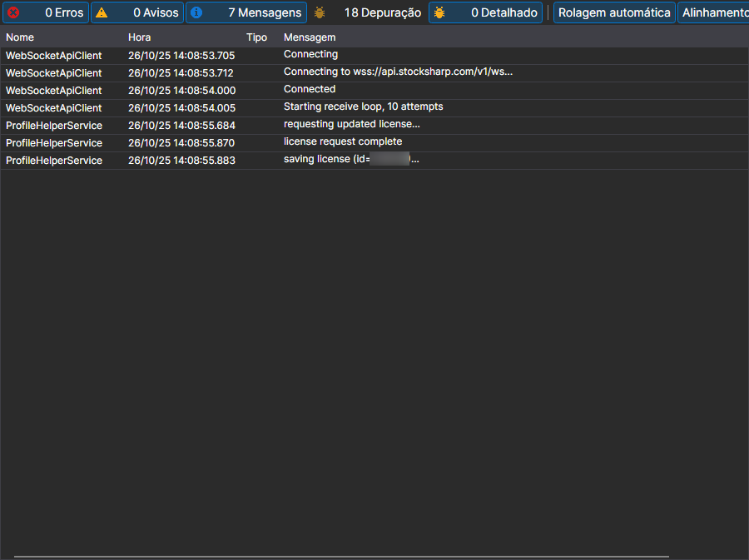749x560 pixels.
Task: Toggle the 0 Erros filter
Action: pos(46,12)
